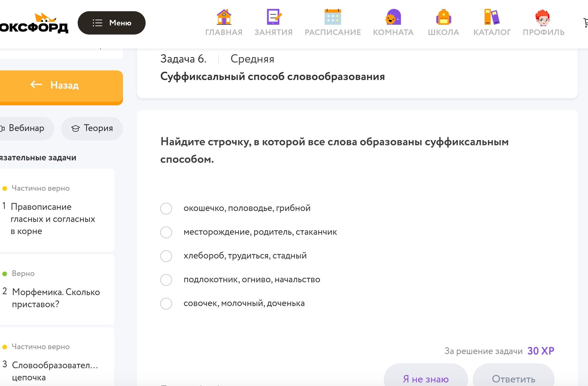Image resolution: width=588 pixels, height=386 pixels.
Task: Open the Комната character icon
Action: point(393,17)
